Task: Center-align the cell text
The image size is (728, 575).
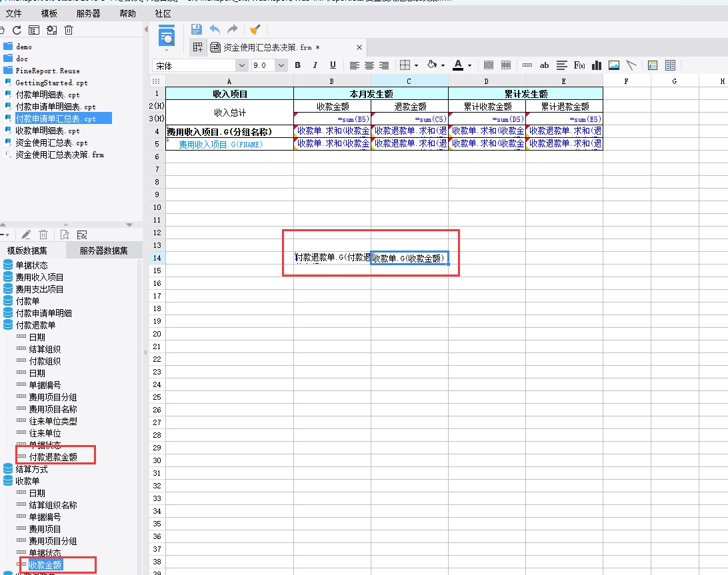Action: click(369, 65)
